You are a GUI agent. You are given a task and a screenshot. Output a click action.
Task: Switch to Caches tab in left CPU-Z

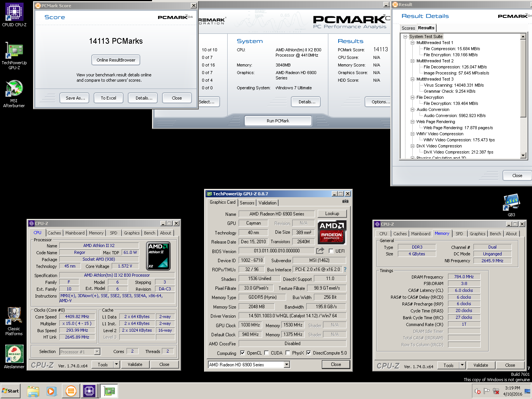tap(54, 233)
